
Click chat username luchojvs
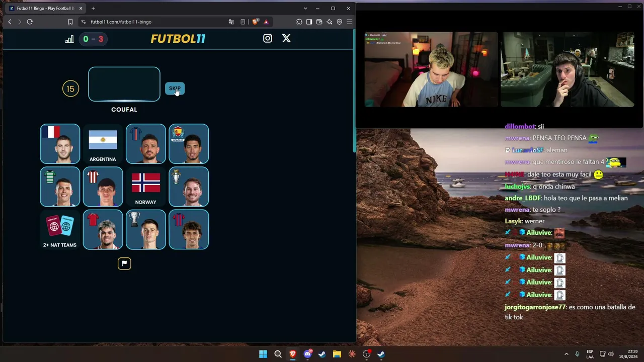tap(517, 187)
